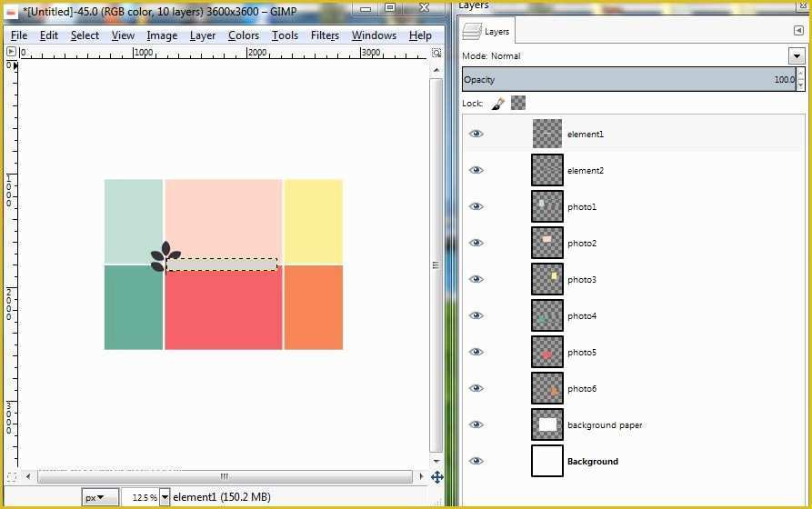Click the dark leaf element on the canvas
The width and height of the screenshot is (812, 509).
pos(165,255)
